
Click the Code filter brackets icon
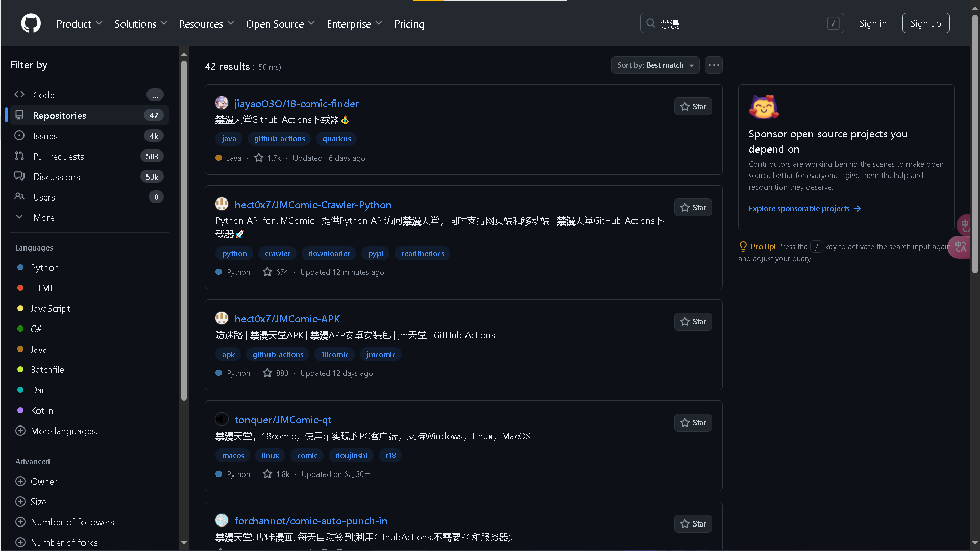(19, 95)
